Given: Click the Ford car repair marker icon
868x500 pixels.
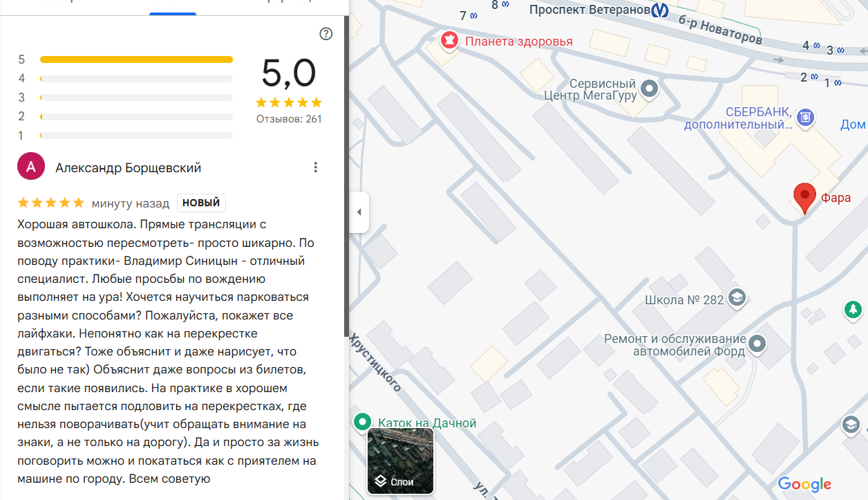Looking at the screenshot, I should click(x=758, y=344).
